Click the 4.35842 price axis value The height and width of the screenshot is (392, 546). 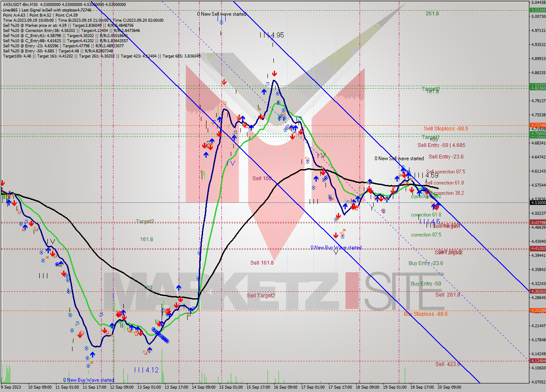(x=538, y=270)
